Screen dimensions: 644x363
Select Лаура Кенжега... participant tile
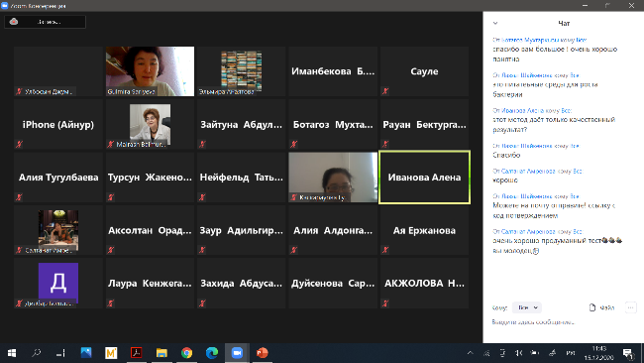[150, 284]
